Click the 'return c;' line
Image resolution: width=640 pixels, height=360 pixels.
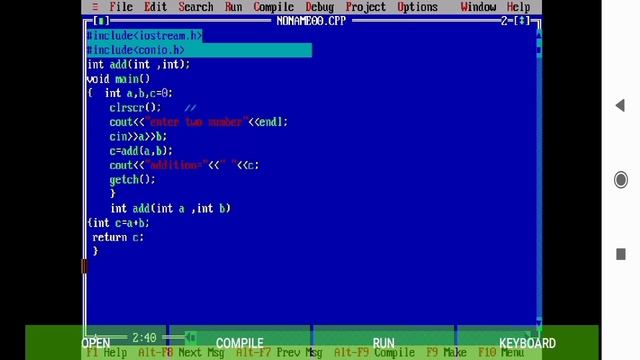click(118, 237)
